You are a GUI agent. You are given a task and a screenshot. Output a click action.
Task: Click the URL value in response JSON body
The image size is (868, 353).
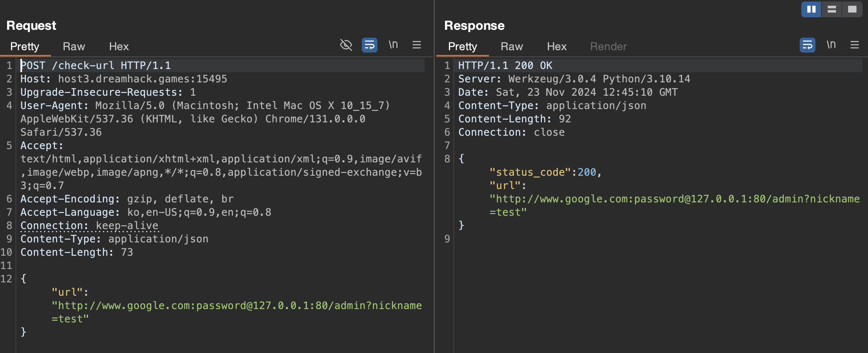pos(675,206)
